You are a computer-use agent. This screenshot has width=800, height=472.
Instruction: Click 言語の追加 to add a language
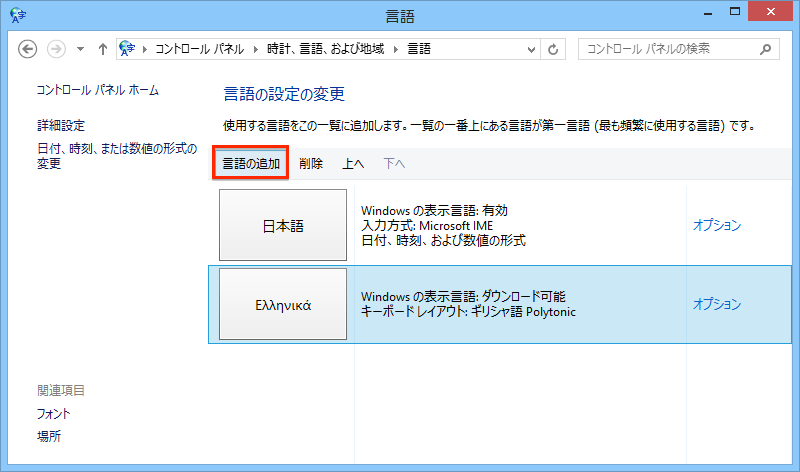[251, 163]
